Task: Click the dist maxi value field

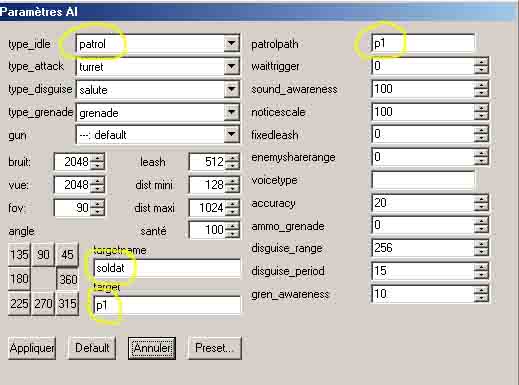Action: tap(207, 208)
